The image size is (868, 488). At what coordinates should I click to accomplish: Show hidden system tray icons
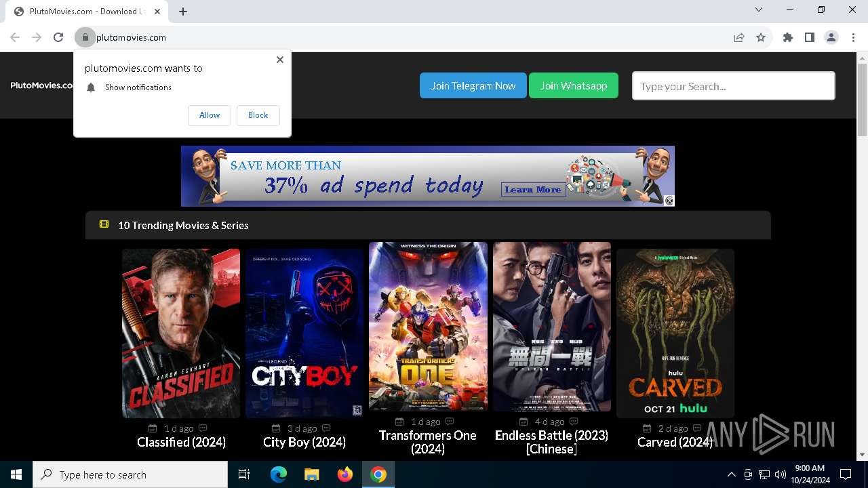pos(731,474)
